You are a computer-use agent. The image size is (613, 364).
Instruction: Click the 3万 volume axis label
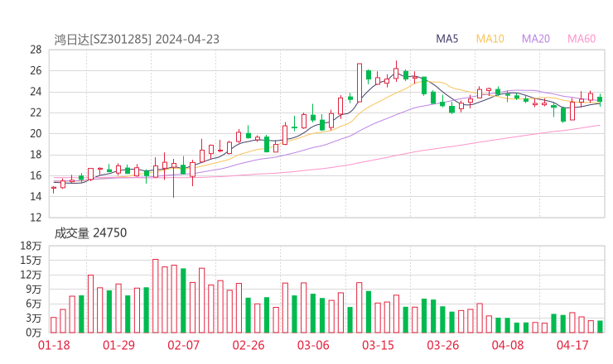point(34,318)
